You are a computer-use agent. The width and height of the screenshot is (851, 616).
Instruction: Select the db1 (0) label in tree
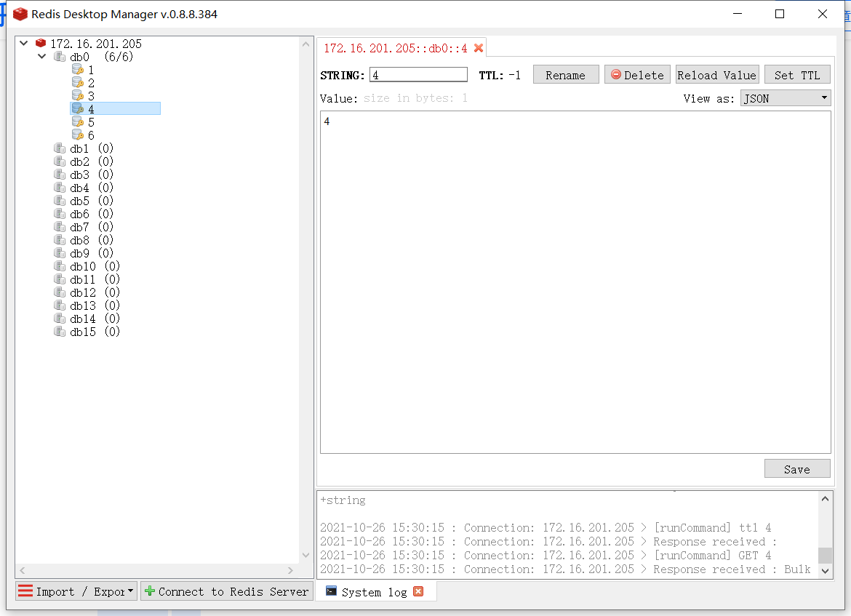click(92, 148)
